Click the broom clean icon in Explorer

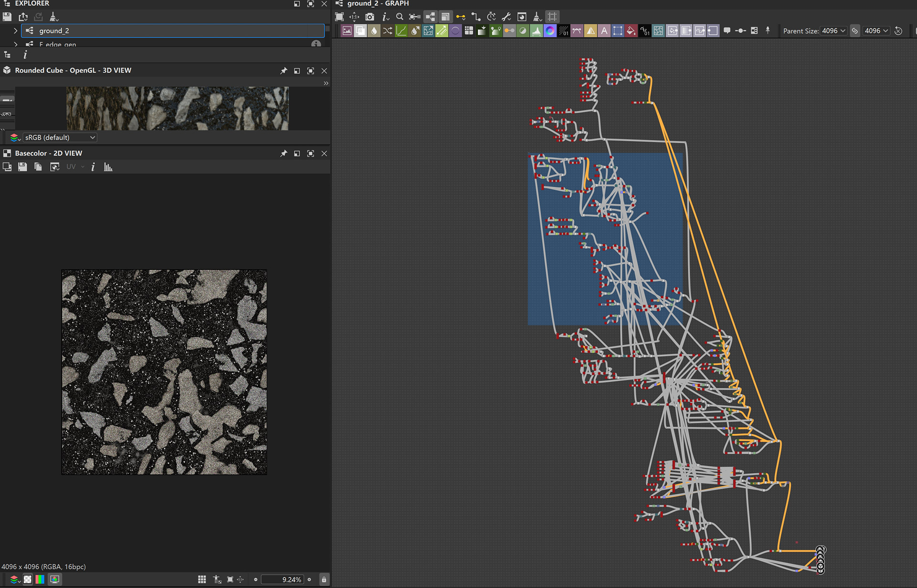coord(53,17)
